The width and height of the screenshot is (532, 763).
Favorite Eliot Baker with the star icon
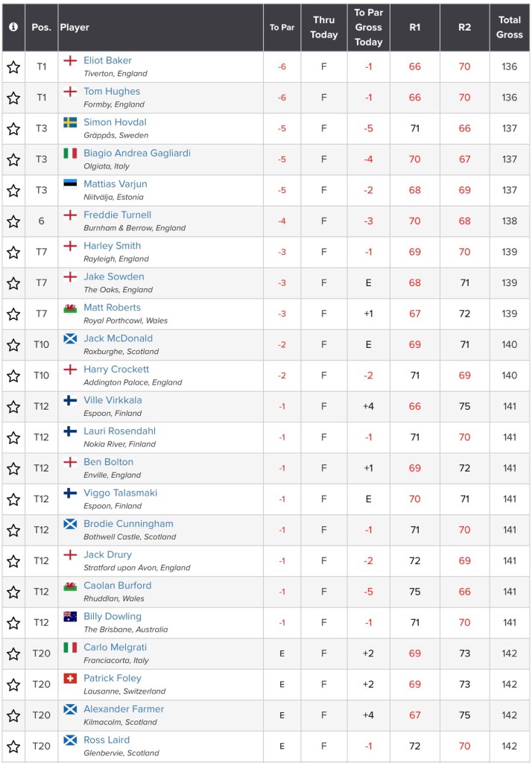[13, 67]
